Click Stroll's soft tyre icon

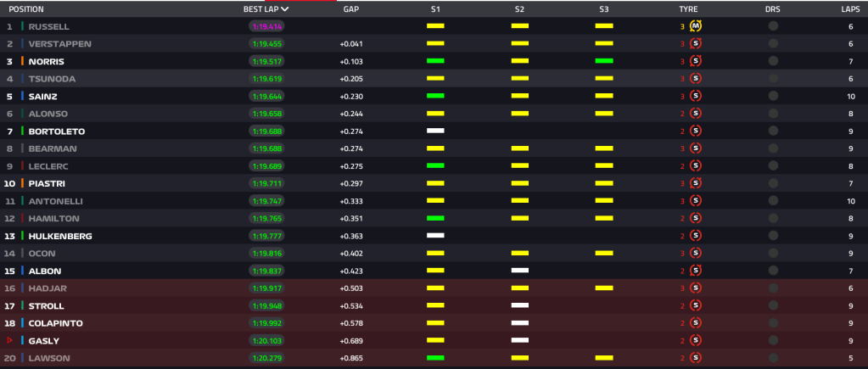pyautogui.click(x=696, y=305)
